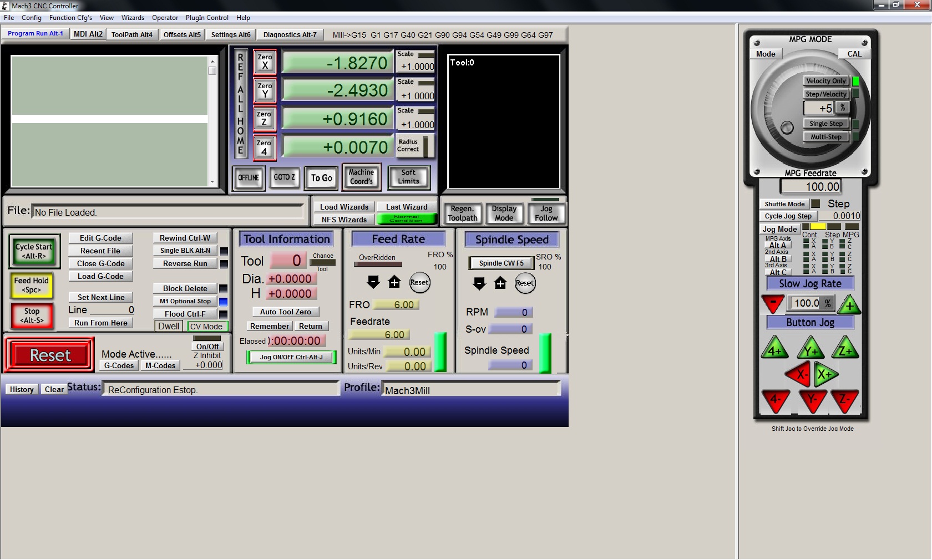Viewport: 932px width, 560px height.
Task: Open the File menu
Action: (9, 18)
